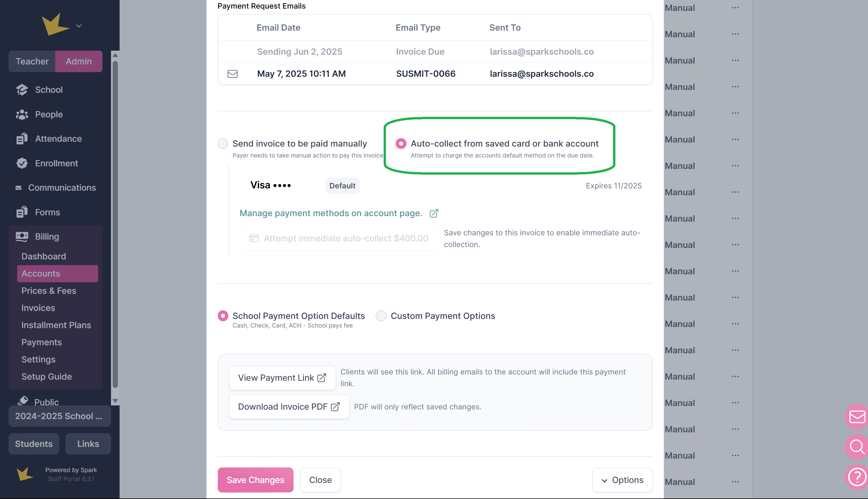The width and height of the screenshot is (868, 499).
Task: Click the Enrollment checkmark badge icon
Action: point(22,163)
